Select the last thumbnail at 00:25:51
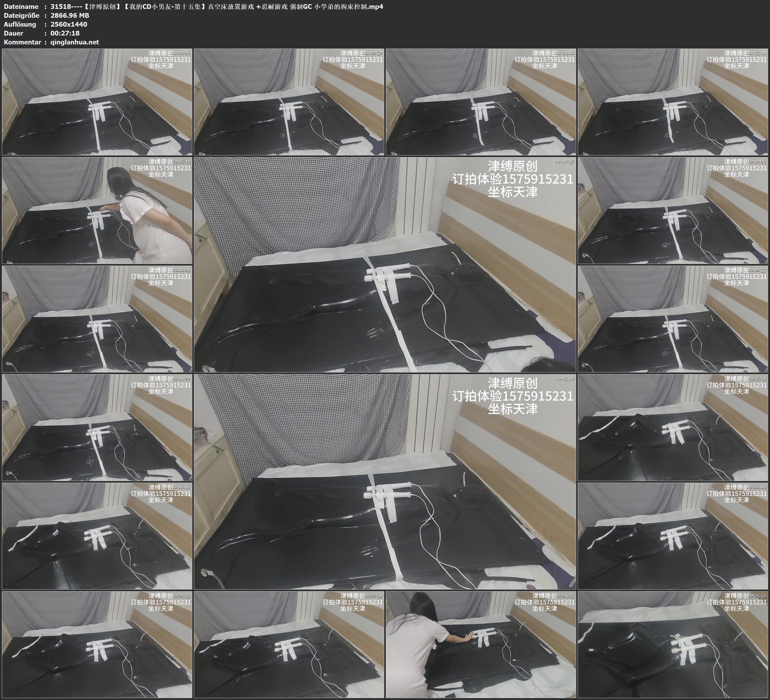This screenshot has height=700, width=770. (x=673, y=644)
